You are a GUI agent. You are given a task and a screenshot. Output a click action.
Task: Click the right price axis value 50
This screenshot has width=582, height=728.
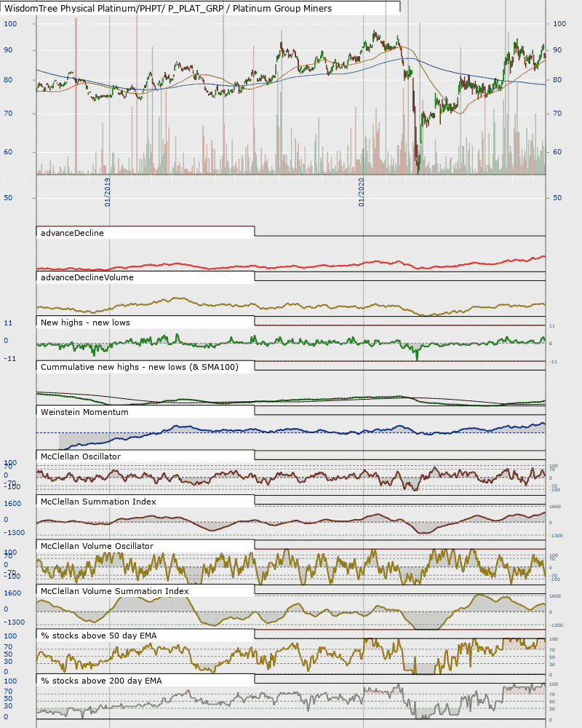pos(557,198)
